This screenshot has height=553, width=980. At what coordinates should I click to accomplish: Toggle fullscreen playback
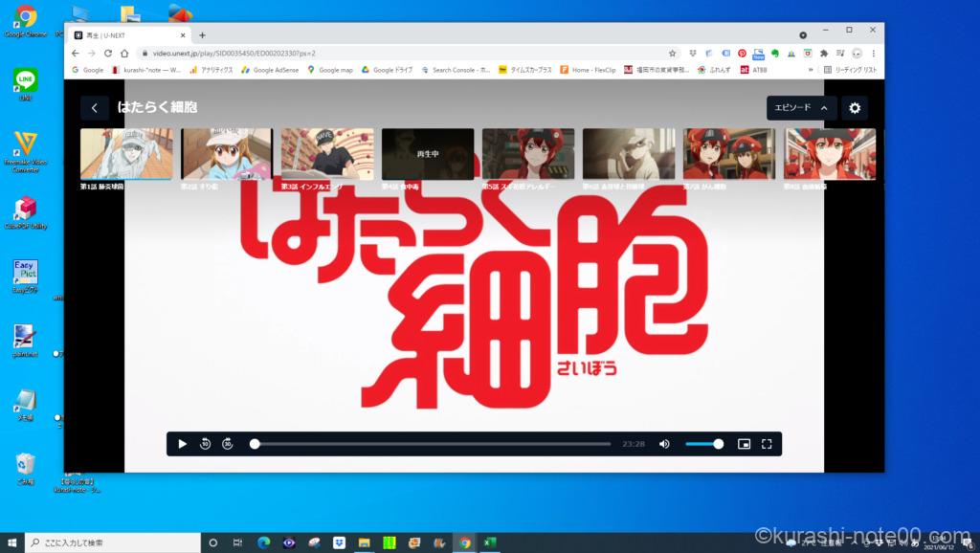(x=767, y=443)
